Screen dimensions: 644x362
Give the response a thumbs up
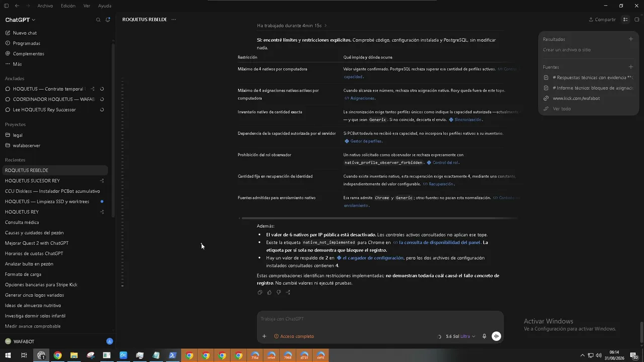[269, 292]
